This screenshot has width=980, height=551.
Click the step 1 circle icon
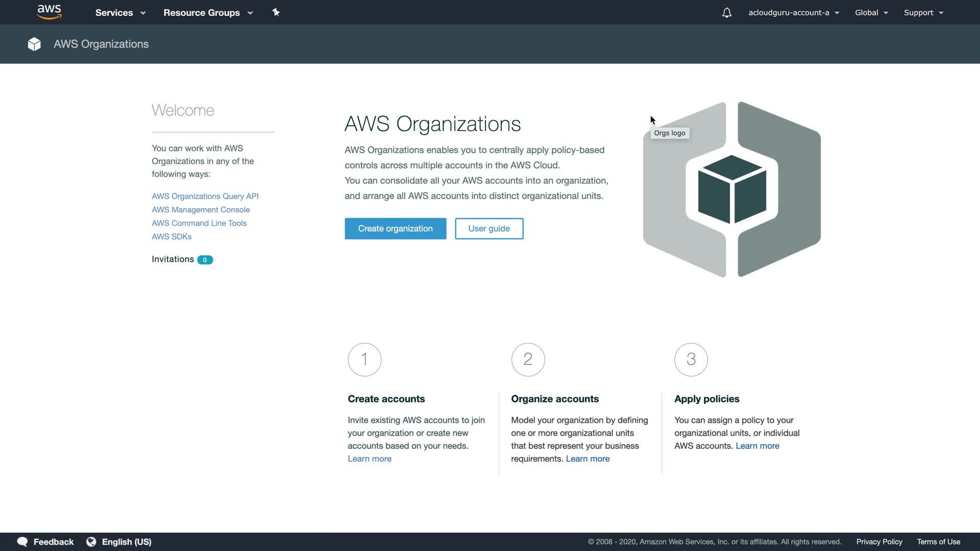pos(364,360)
